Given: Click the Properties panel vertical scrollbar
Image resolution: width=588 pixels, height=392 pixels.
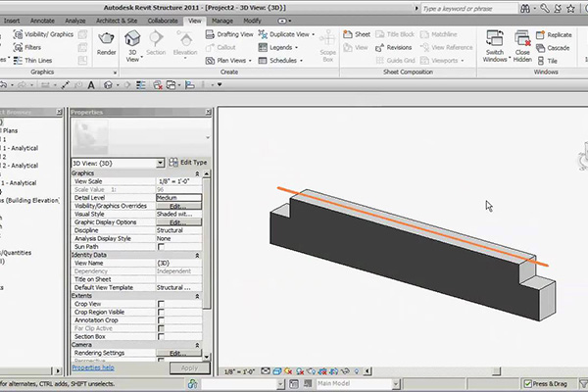Looking at the screenshot, I should click(x=207, y=243).
